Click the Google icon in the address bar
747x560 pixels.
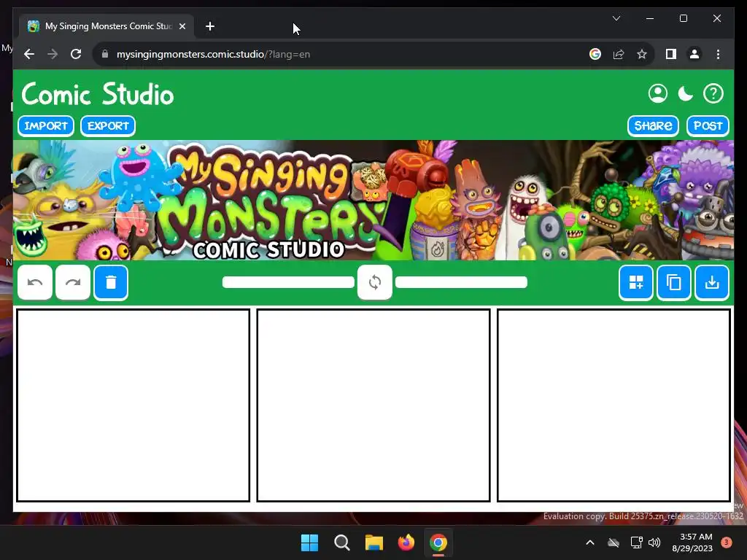[595, 54]
